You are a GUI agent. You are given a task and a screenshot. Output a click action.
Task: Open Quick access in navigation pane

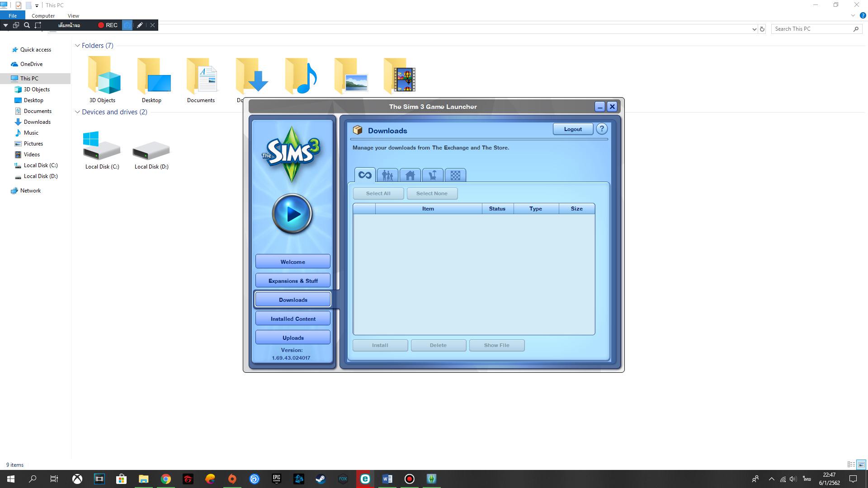coord(35,50)
